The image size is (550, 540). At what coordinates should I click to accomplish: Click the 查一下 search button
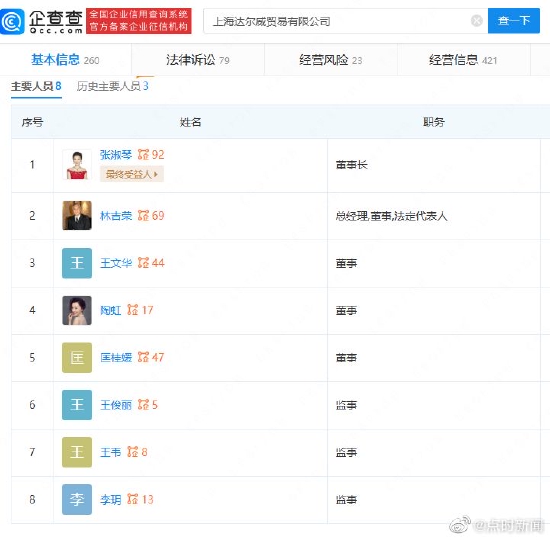pos(514,21)
